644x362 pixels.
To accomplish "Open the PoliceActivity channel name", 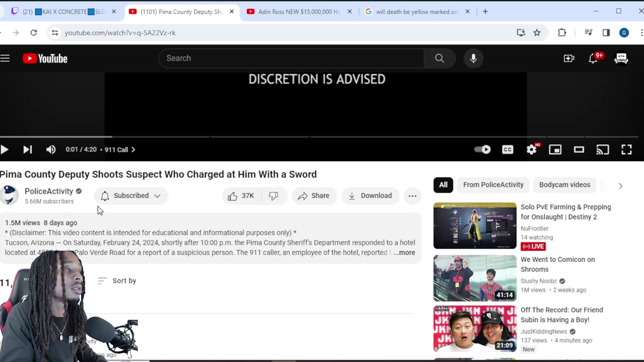I will point(49,191).
